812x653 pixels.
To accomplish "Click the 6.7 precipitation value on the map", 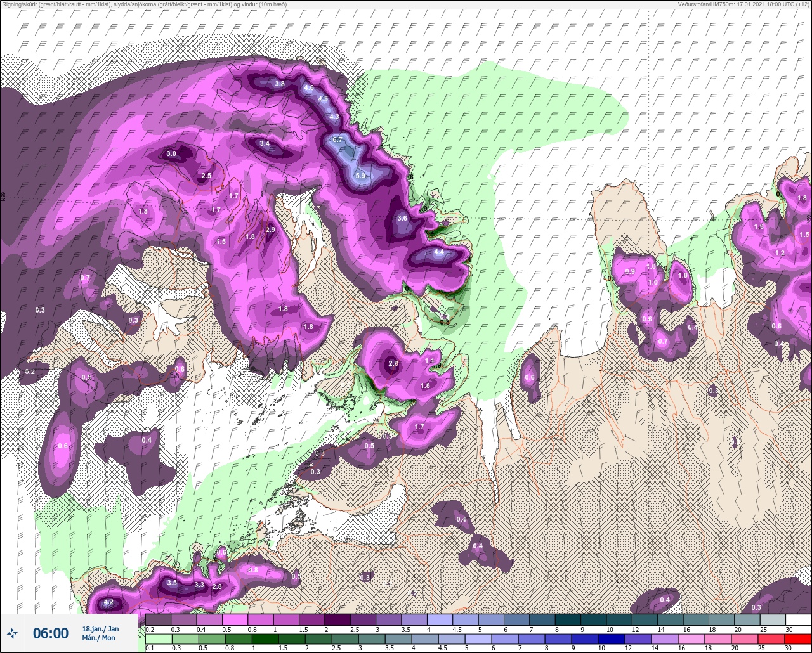I will pyautogui.click(x=337, y=139).
